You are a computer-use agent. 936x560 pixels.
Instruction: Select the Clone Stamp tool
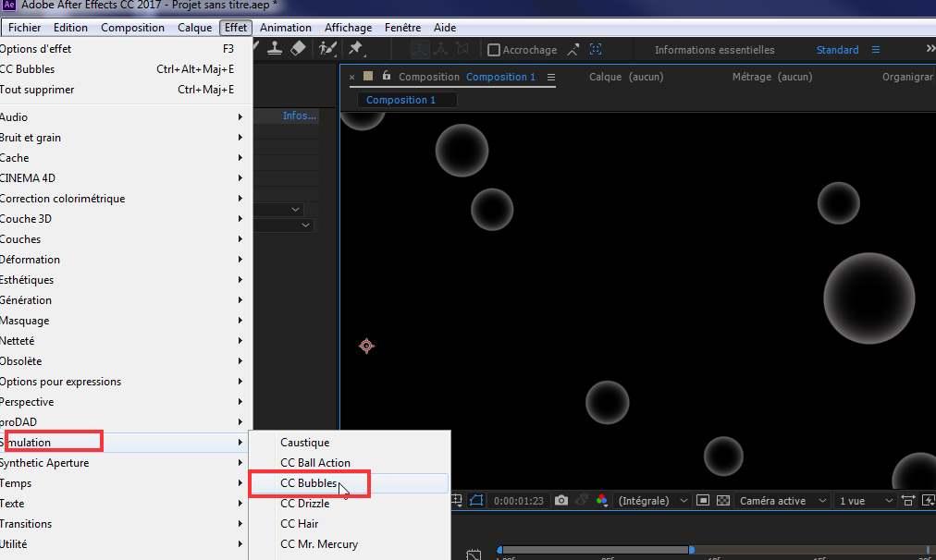coord(275,49)
